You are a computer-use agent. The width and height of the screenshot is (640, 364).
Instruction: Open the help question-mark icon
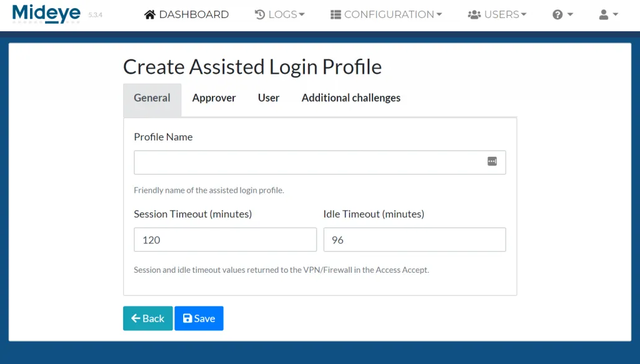[x=558, y=14]
